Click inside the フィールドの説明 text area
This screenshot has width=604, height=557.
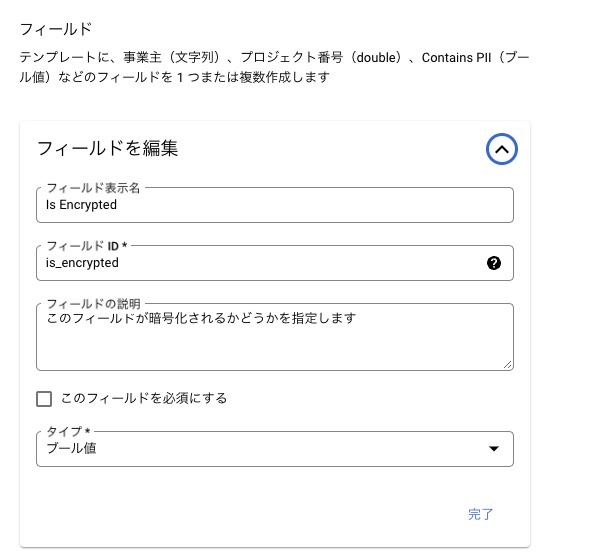[x=275, y=337]
